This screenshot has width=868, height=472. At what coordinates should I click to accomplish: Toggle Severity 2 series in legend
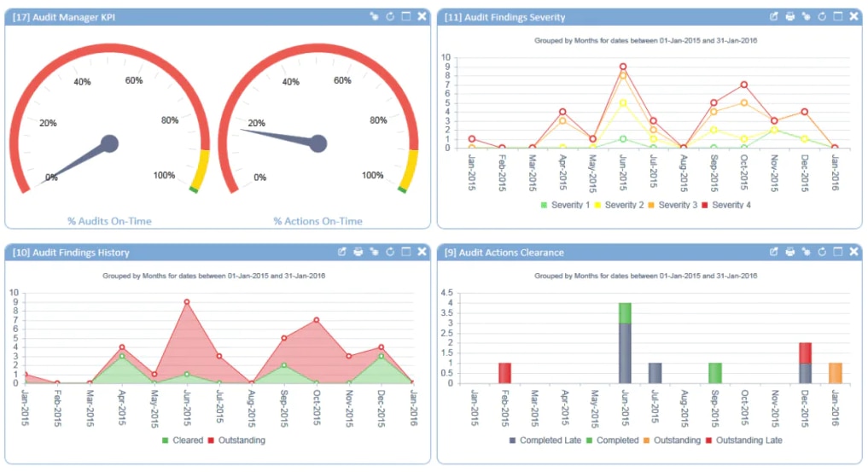click(x=619, y=205)
